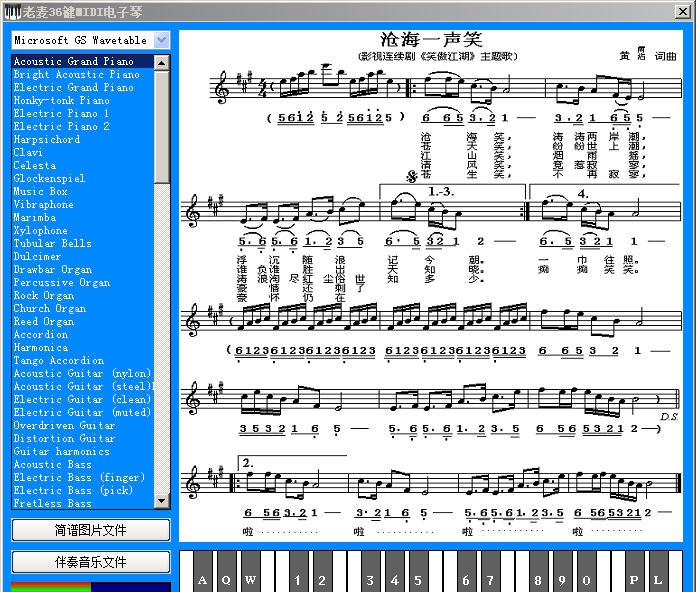Play the black piano key labeled 0
Screen dimensions: 696x592
pos(586,571)
